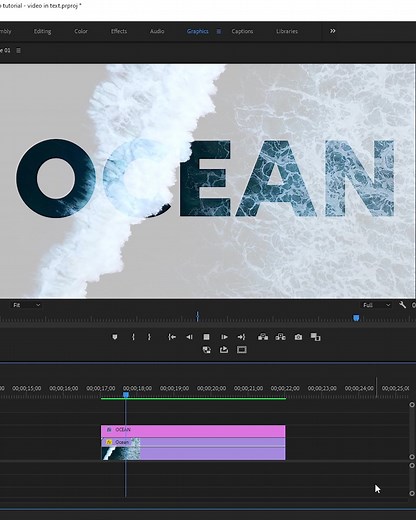The height and width of the screenshot is (520, 416).
Task: Click the OCEAN text in Program monitor
Action: click(x=206, y=178)
